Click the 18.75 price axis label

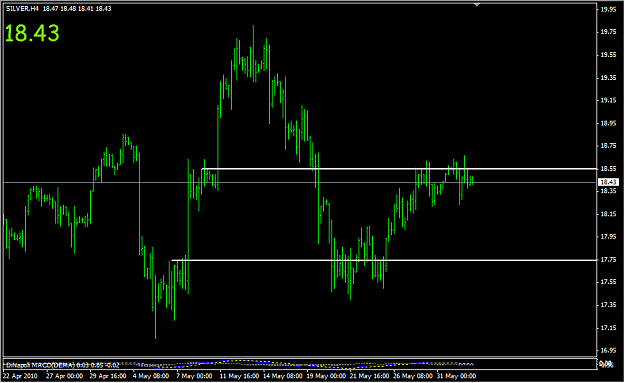(x=608, y=146)
